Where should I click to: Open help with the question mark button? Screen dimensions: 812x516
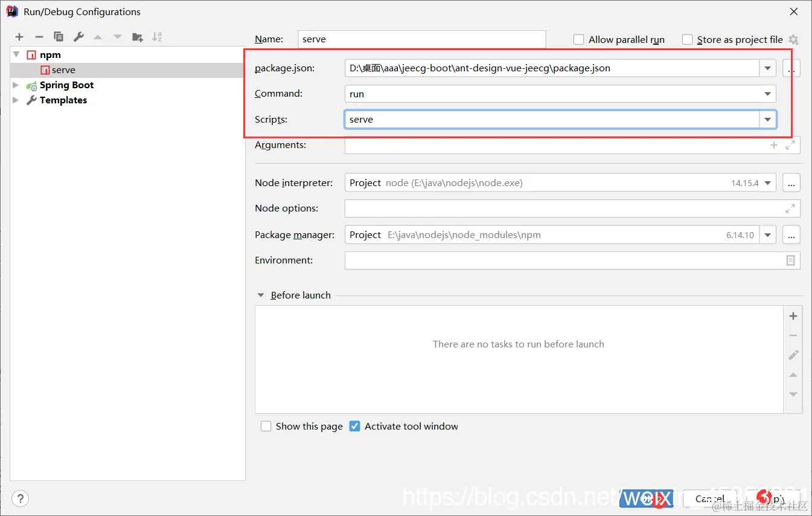pyautogui.click(x=21, y=498)
